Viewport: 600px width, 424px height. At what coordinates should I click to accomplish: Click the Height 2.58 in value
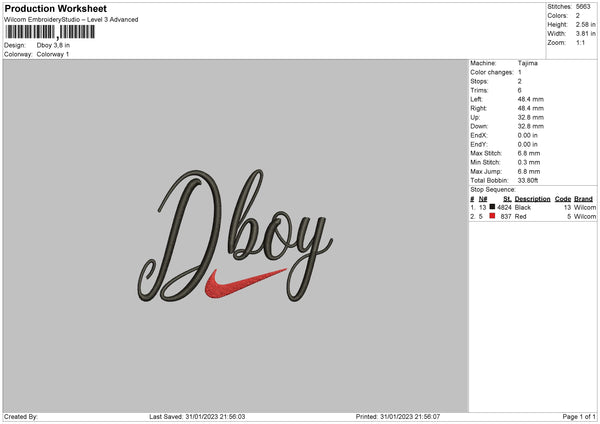pyautogui.click(x=585, y=24)
